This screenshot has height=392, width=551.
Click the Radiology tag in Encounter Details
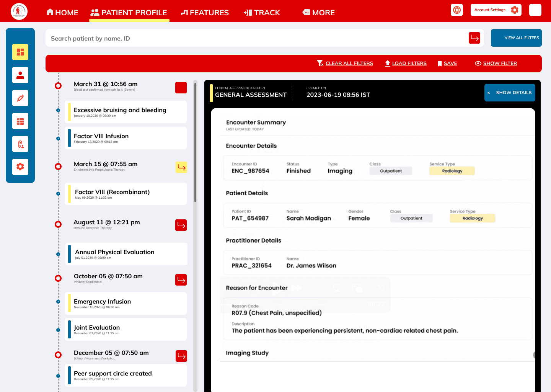pos(452,171)
